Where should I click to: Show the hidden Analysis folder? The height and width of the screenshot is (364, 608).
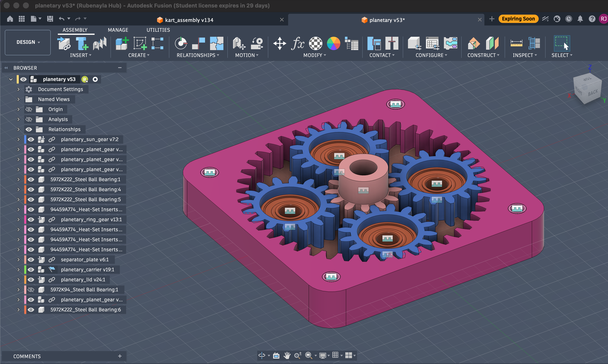29,119
